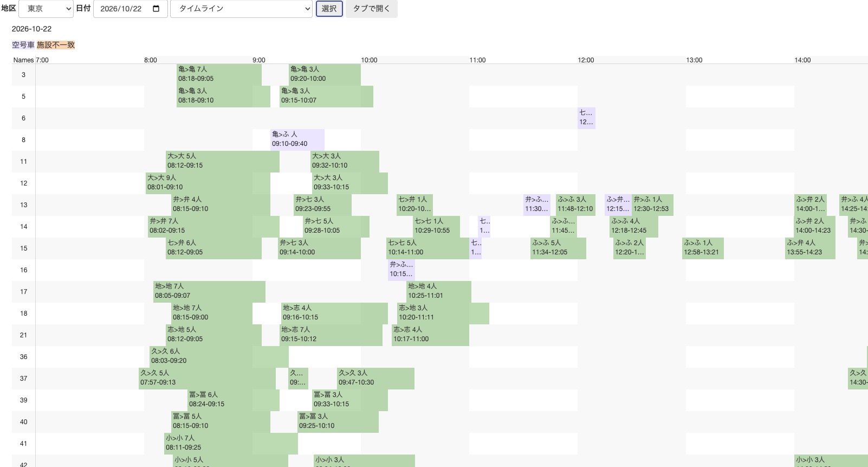The height and width of the screenshot is (467, 868).
Task: Open the 小>小 7人 08:11-09:25 block
Action: click(231, 443)
